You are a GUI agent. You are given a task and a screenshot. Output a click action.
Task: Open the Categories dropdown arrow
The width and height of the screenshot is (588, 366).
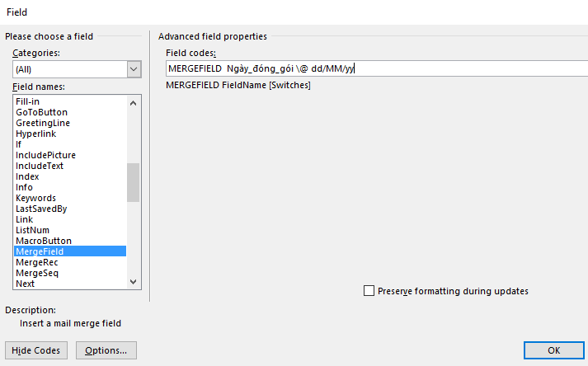click(x=134, y=69)
